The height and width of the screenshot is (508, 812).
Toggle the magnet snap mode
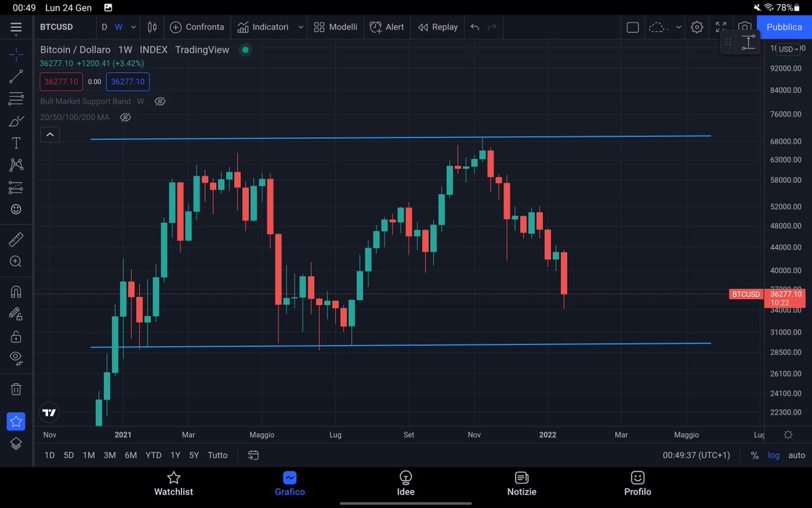point(16,292)
